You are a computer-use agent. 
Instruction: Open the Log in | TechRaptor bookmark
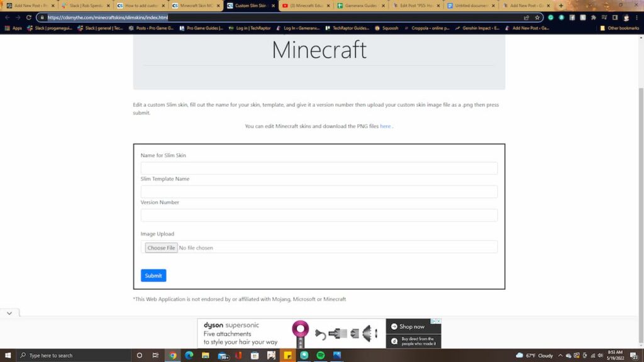[249, 28]
